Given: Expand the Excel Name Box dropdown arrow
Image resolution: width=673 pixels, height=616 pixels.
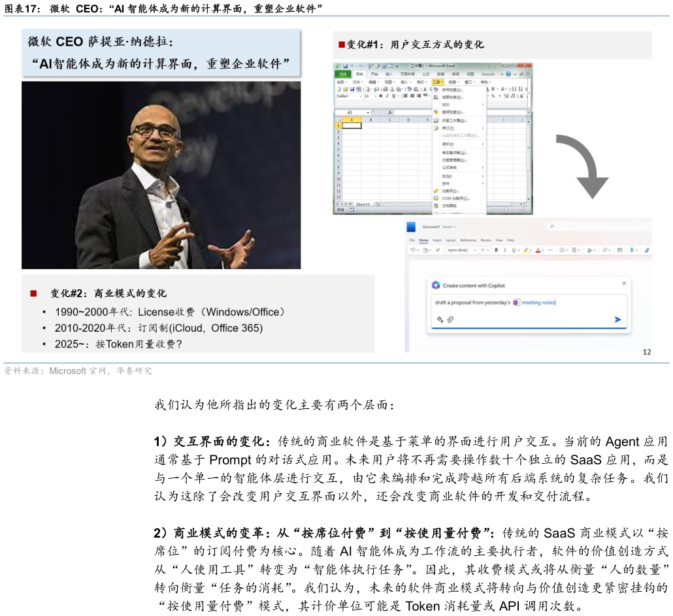Looking at the screenshot, I should (368, 112).
